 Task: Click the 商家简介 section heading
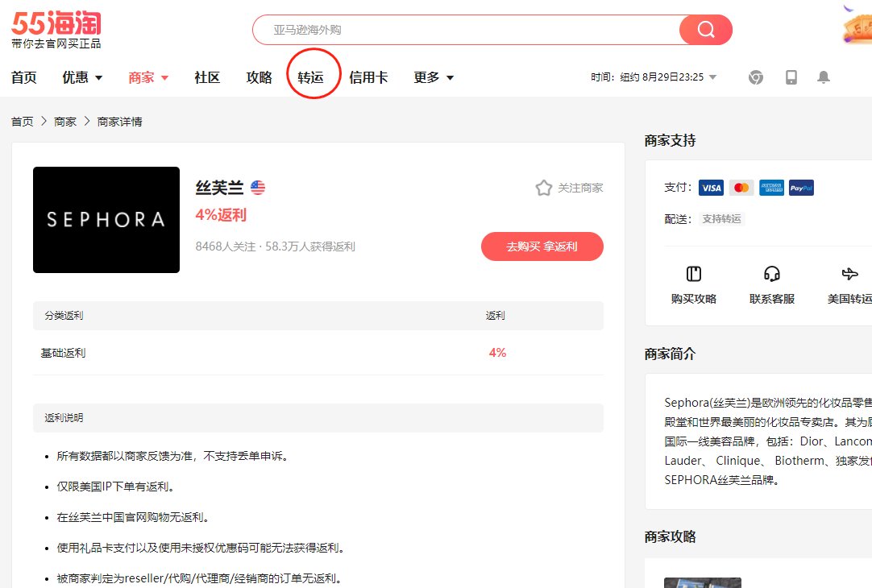point(670,354)
